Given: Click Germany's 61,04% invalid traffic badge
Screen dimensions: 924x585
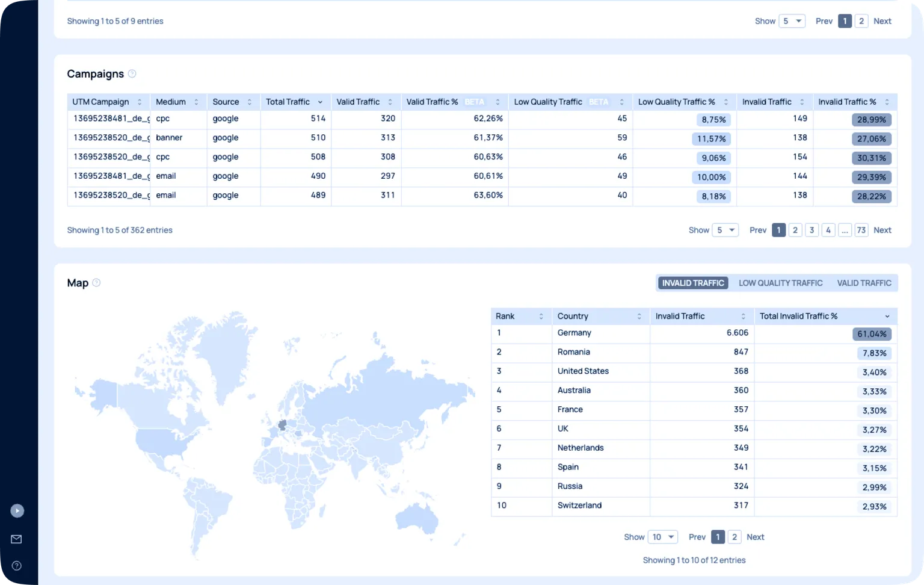Looking at the screenshot, I should pos(872,334).
